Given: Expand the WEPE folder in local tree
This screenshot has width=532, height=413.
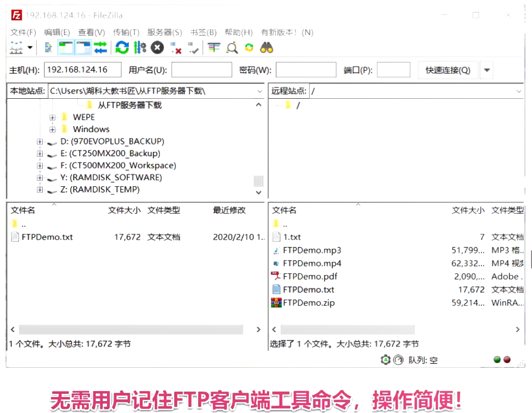Looking at the screenshot, I should coord(52,117).
